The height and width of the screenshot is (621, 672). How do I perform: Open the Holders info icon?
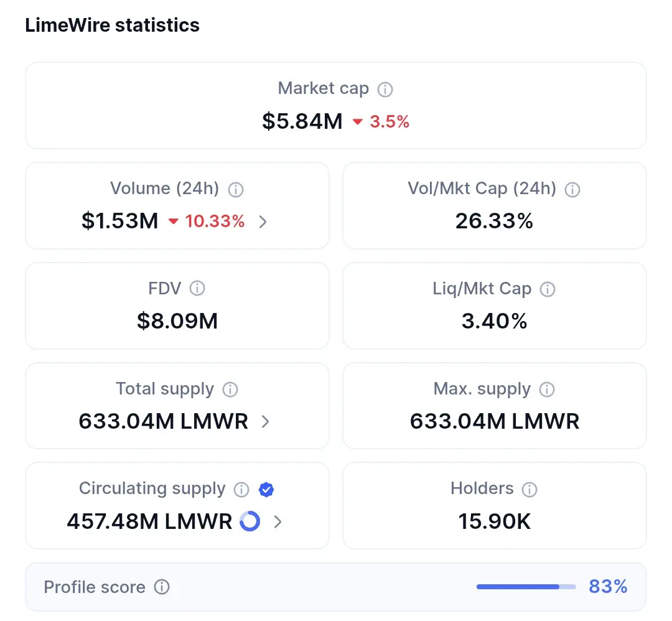[530, 490]
